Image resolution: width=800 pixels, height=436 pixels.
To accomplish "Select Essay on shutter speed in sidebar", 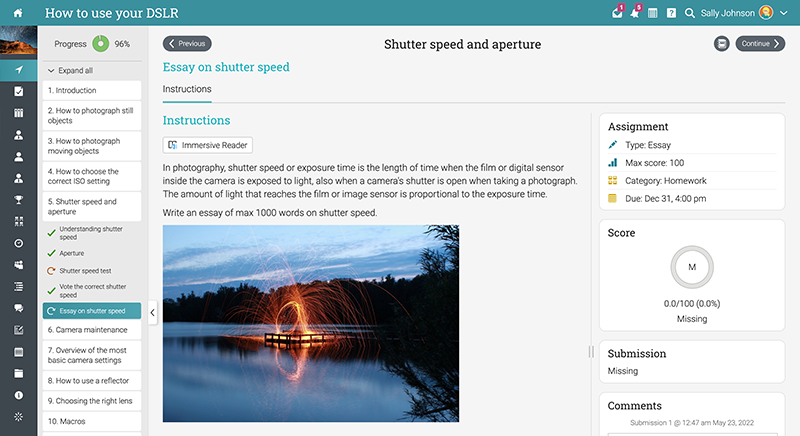I will [x=92, y=311].
